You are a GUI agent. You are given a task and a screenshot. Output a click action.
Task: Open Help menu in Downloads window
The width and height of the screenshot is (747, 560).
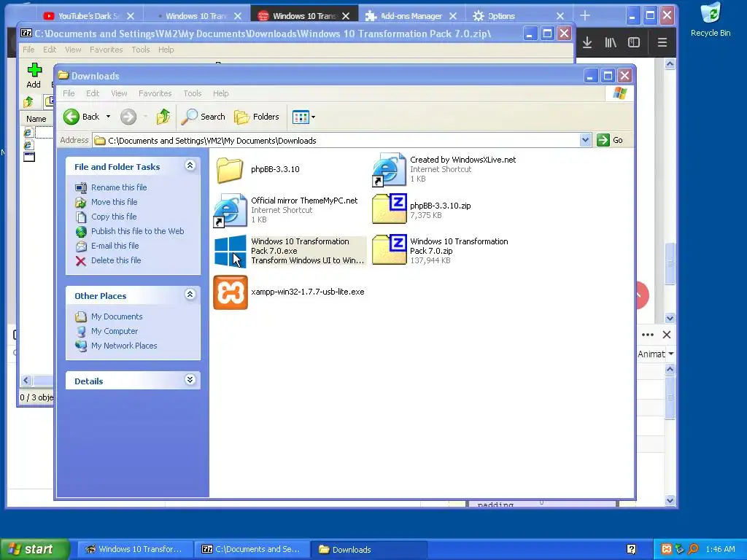point(220,93)
